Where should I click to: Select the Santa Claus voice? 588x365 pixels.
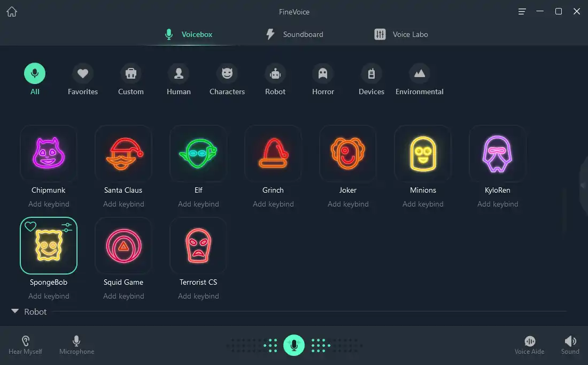pyautogui.click(x=123, y=154)
